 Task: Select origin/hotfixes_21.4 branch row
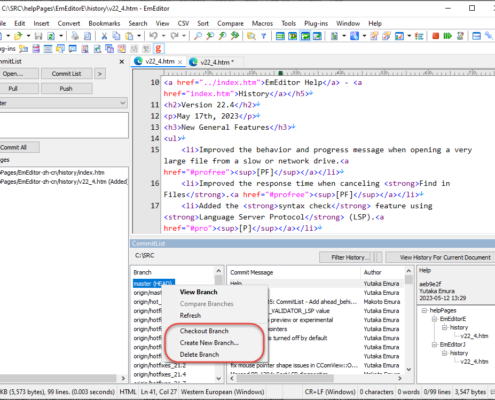point(160,375)
